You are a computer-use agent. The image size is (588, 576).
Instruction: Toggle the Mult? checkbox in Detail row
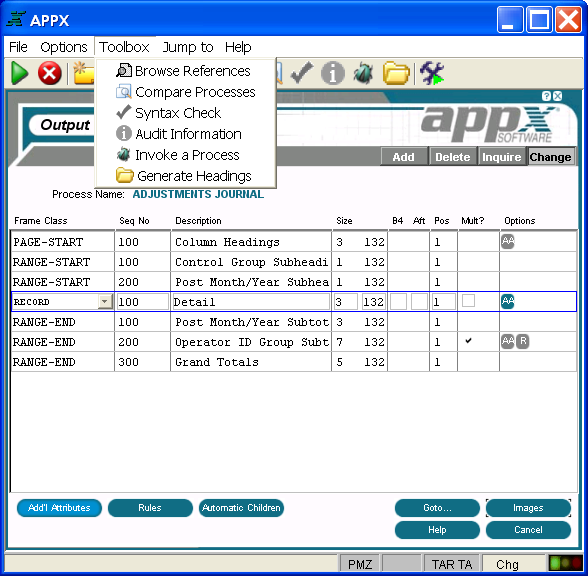(468, 301)
